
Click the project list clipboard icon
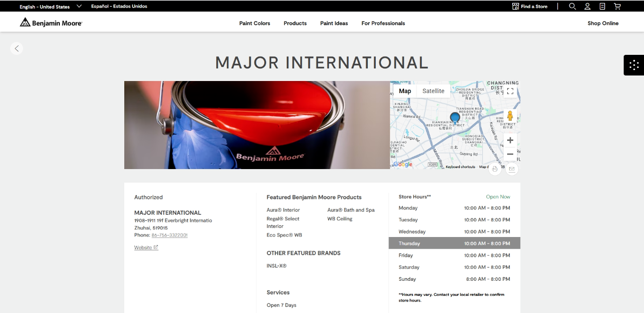pos(602,7)
